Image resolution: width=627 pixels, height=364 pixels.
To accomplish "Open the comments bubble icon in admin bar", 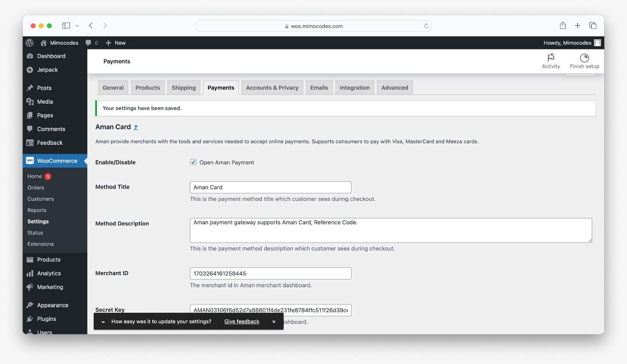I will pos(88,43).
